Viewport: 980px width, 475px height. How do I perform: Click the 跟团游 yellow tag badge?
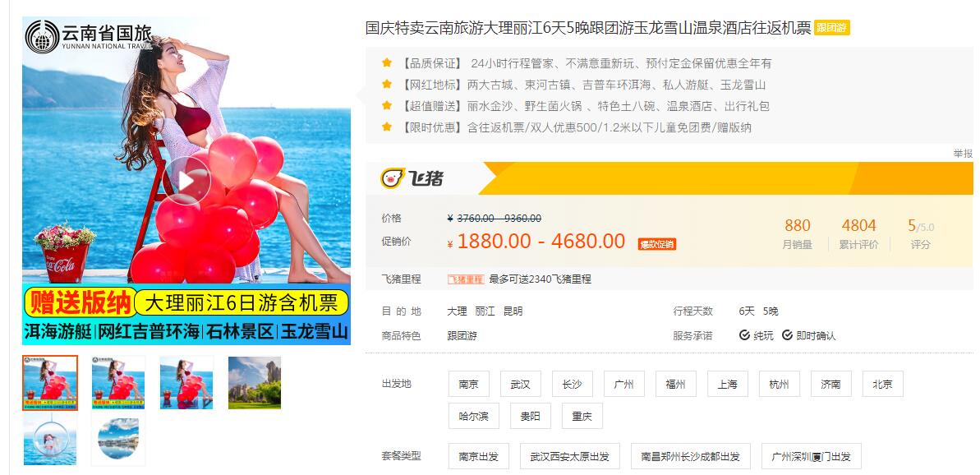[x=831, y=28]
